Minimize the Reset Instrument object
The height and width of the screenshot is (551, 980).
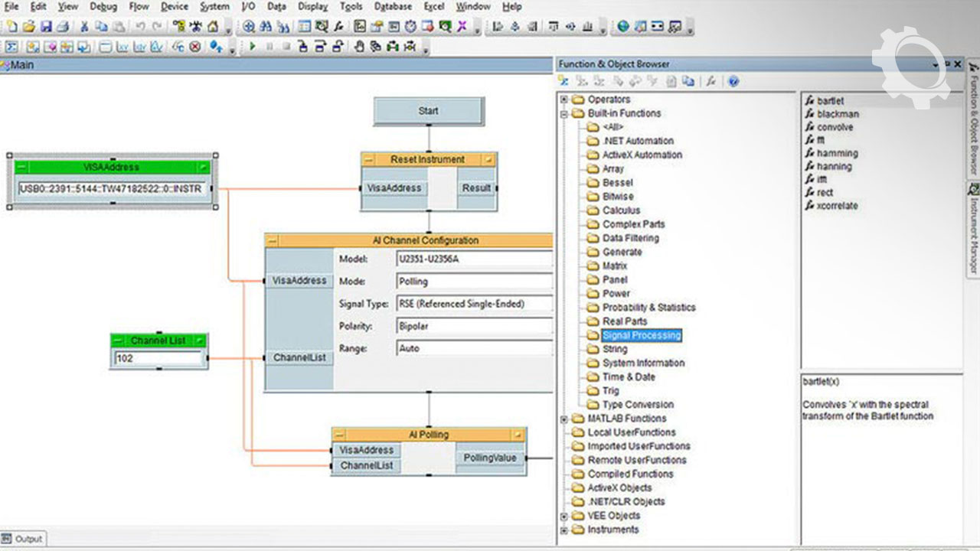point(368,160)
